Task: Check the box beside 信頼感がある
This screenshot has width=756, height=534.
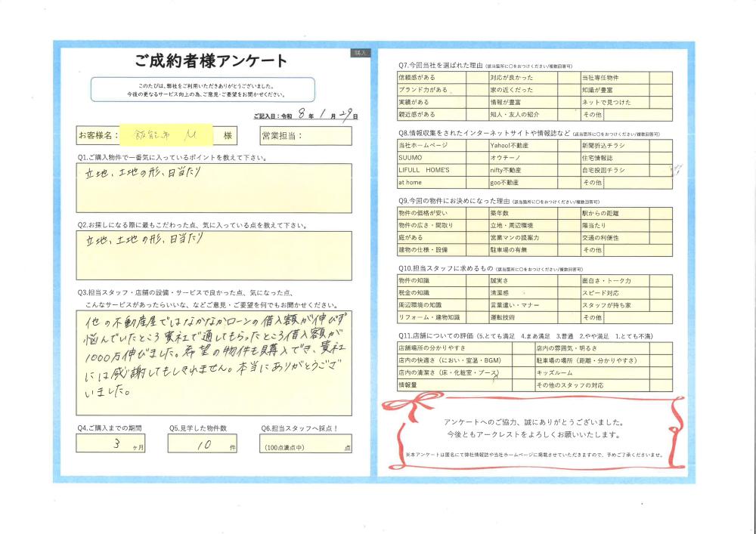Action: (x=476, y=78)
